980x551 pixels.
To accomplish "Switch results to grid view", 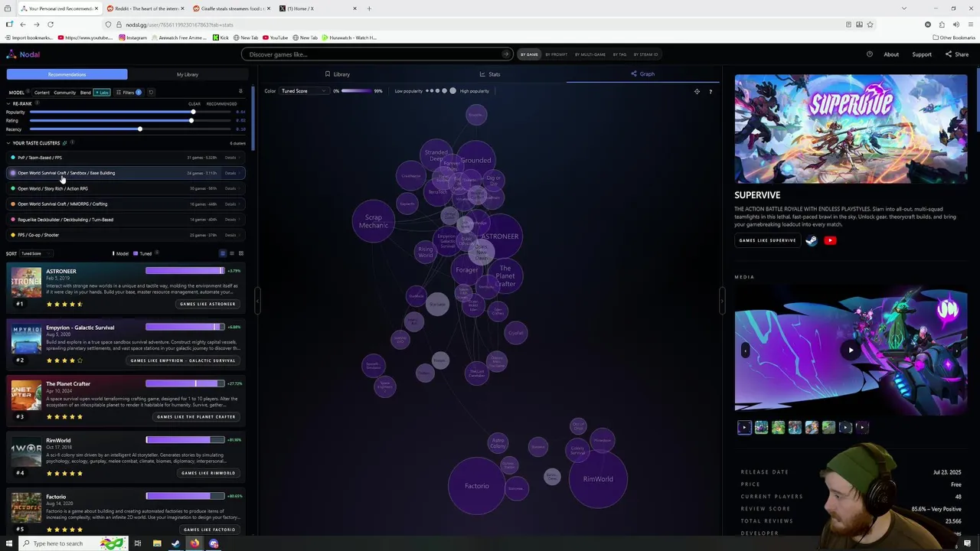I will [x=240, y=253].
